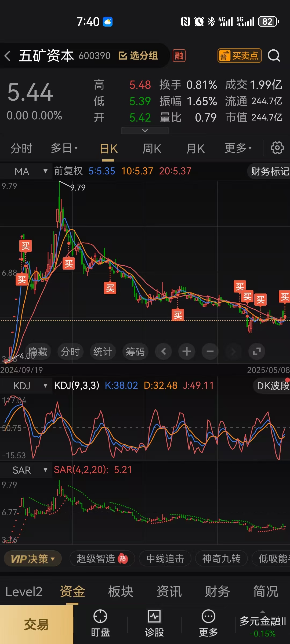
Task: Open the MA indicator dropdown
Action: [x=26, y=171]
